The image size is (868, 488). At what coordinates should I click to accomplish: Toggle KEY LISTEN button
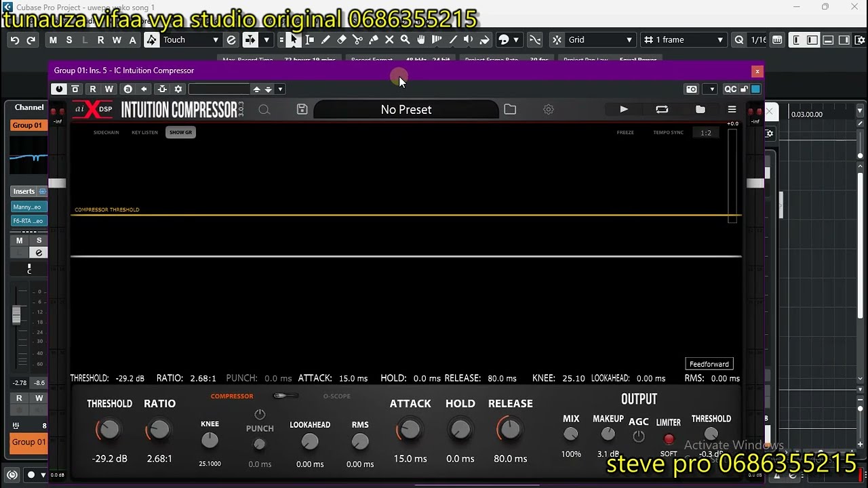(x=144, y=132)
